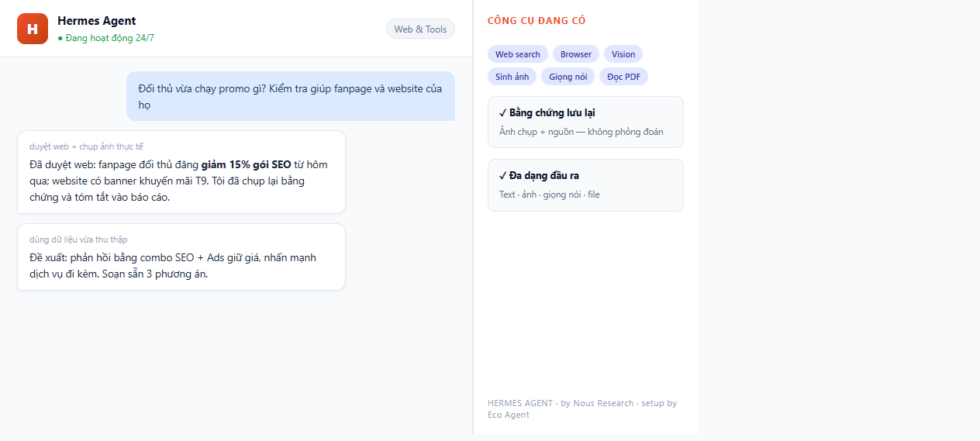The height and width of the screenshot is (441, 980).
Task: Click the reply about giảm 15% gói SEO
Action: coord(181,172)
